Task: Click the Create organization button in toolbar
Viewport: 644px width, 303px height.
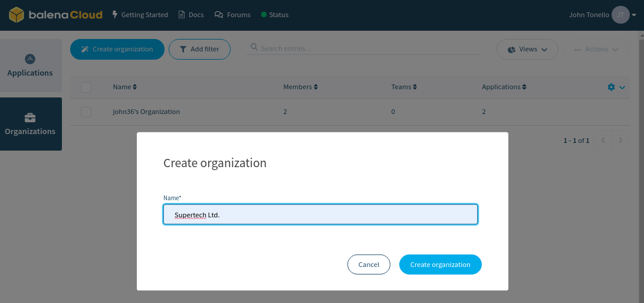Action: [117, 50]
